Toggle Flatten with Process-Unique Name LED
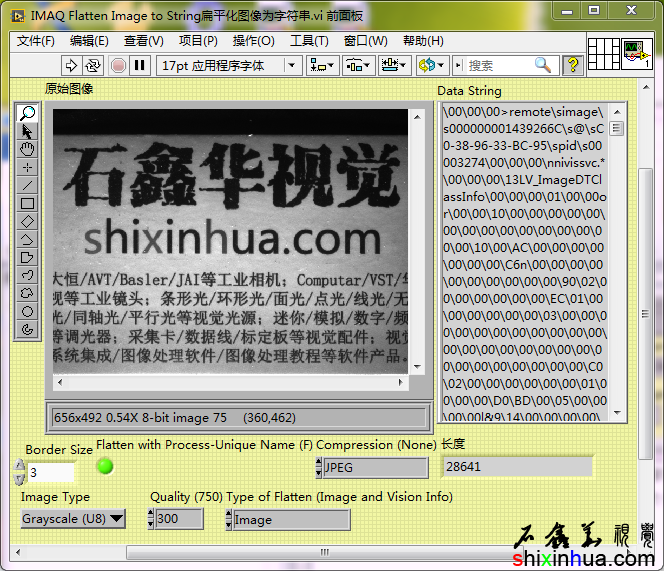The width and height of the screenshot is (664, 571). click(x=105, y=466)
